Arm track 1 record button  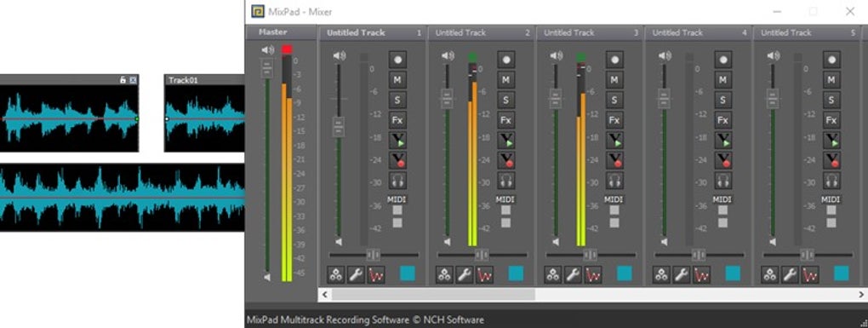tap(397, 60)
